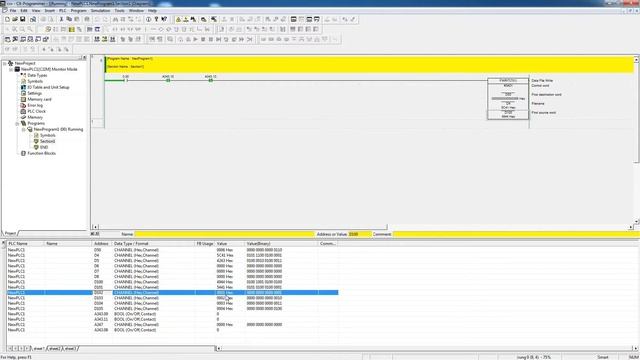This screenshot has height=360, width=640.
Task: Select the FWRIT instruction block
Action: coord(508,99)
